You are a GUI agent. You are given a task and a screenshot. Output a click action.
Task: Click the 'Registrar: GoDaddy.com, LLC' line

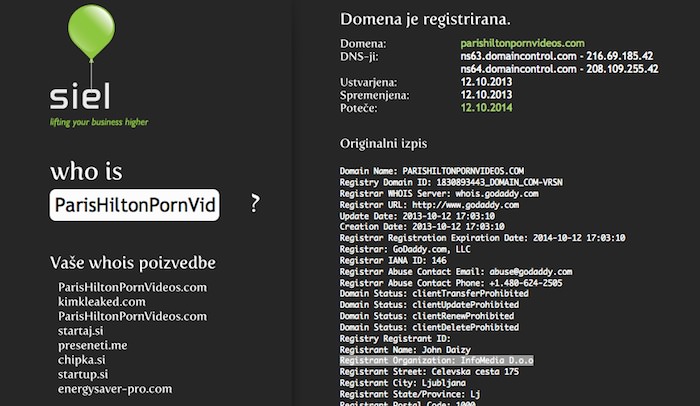tap(405, 249)
